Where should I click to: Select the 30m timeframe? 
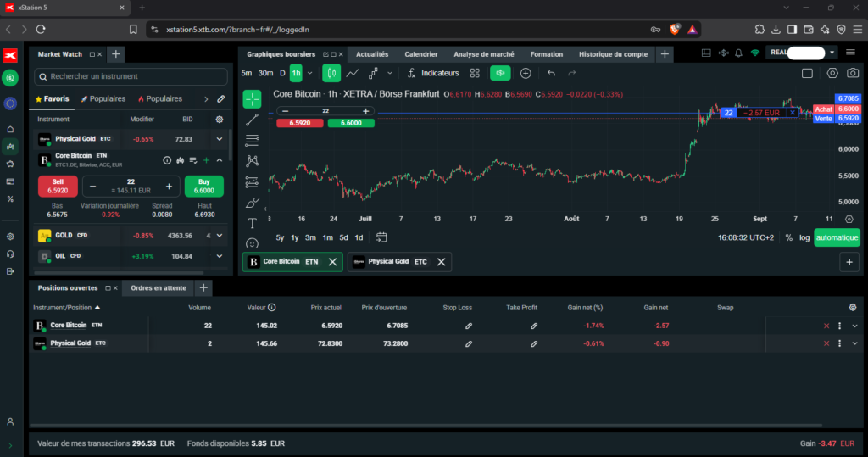pyautogui.click(x=265, y=73)
